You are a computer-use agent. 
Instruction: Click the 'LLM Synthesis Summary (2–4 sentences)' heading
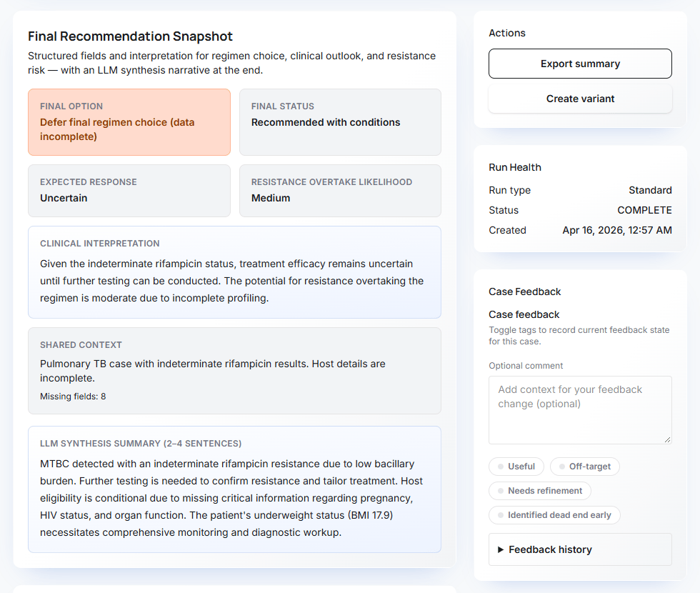pos(141,444)
